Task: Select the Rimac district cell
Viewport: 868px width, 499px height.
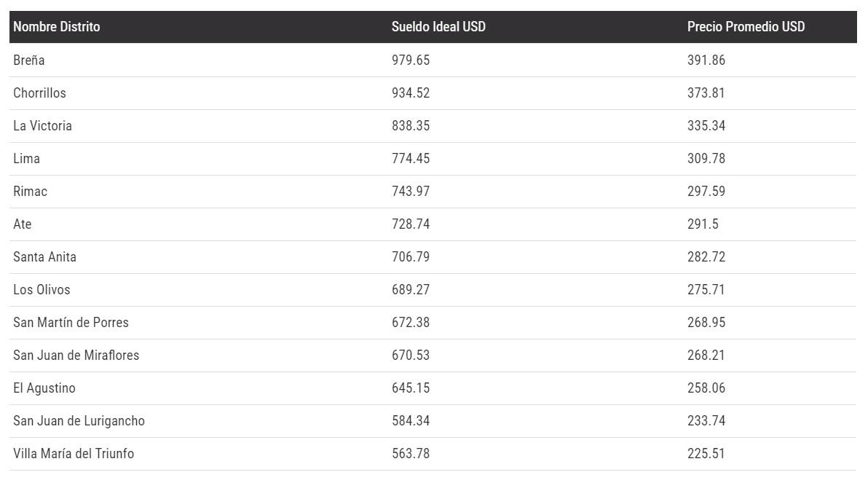Action: [x=31, y=192]
